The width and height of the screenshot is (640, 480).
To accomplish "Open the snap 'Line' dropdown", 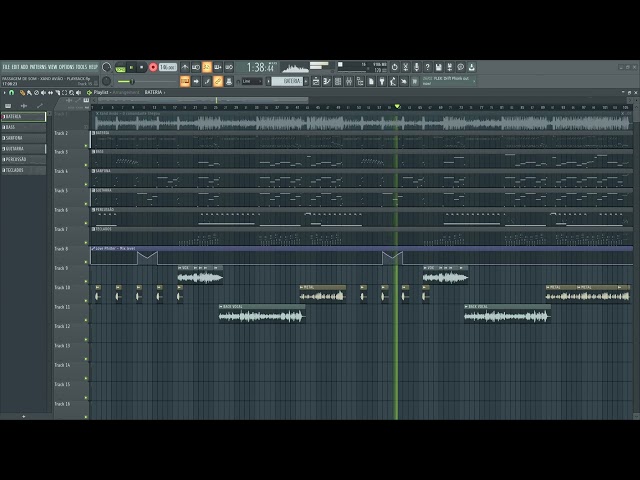I will pos(252,81).
